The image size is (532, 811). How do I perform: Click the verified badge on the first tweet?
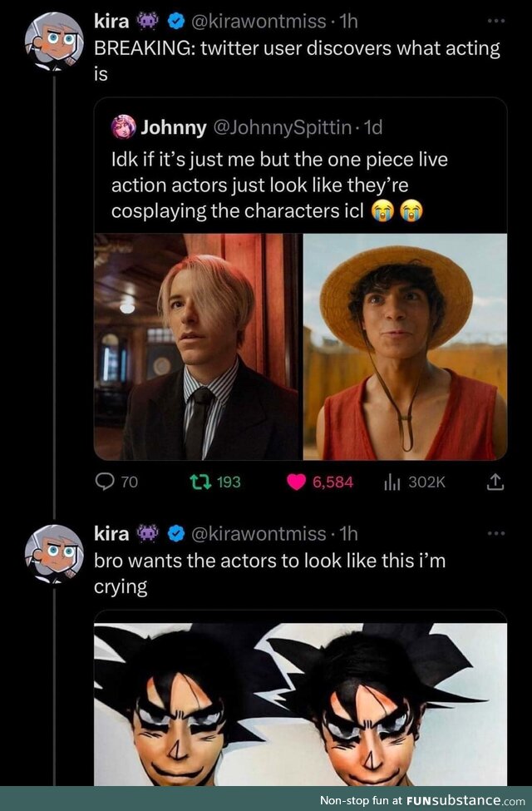(179, 20)
